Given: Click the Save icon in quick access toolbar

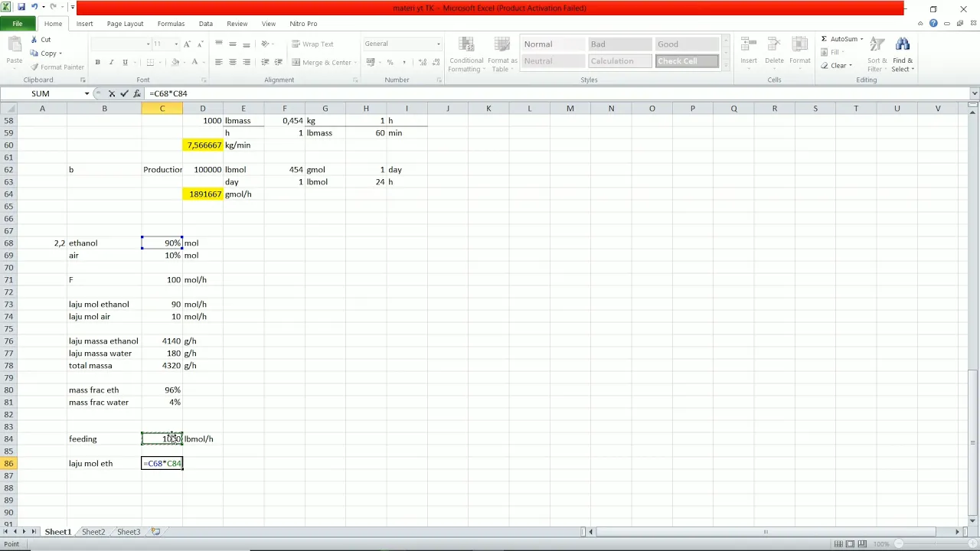Looking at the screenshot, I should tap(21, 7).
